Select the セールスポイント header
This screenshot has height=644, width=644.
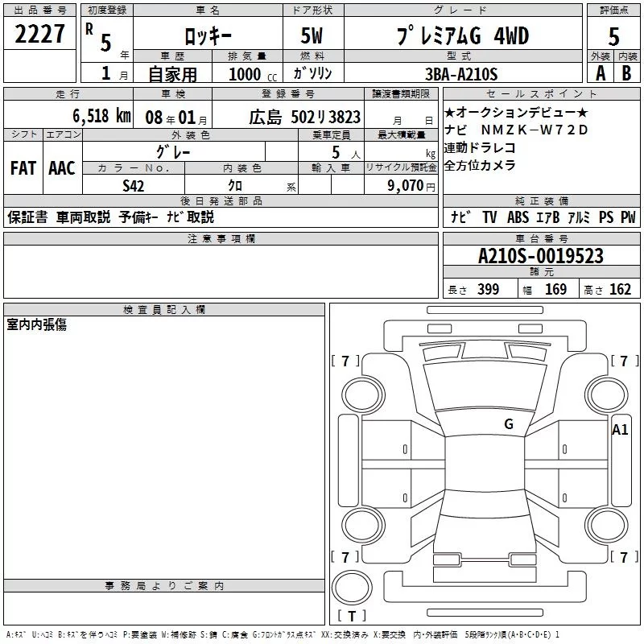541,93
